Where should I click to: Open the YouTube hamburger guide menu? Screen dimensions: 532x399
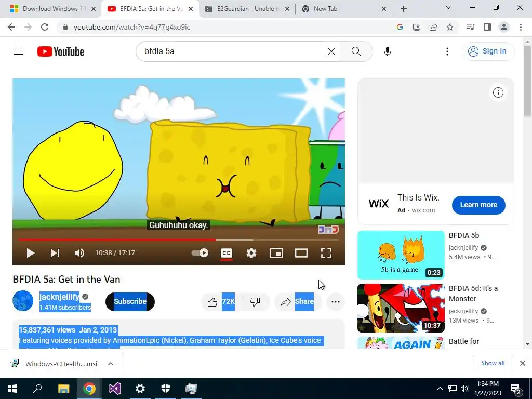[19, 51]
